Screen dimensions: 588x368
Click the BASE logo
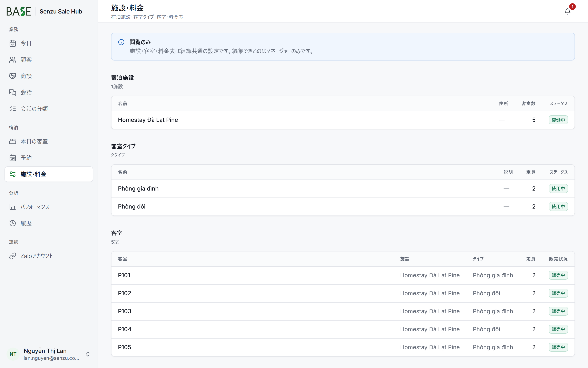pos(19,11)
